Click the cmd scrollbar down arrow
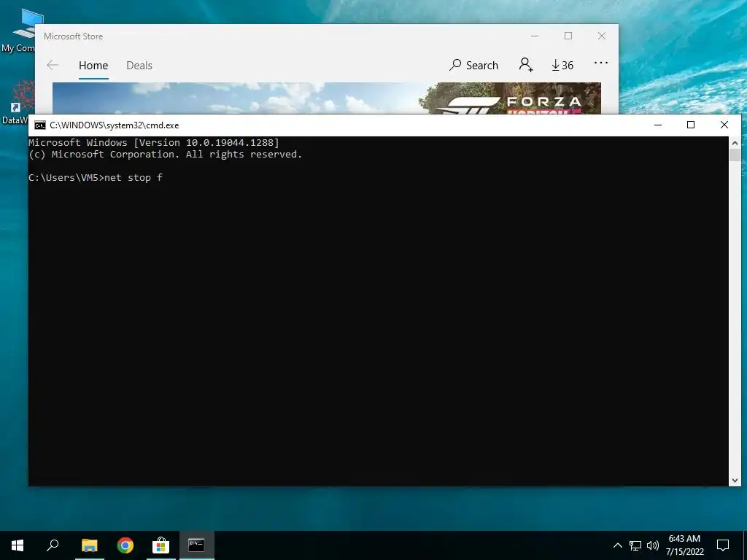 pyautogui.click(x=735, y=481)
